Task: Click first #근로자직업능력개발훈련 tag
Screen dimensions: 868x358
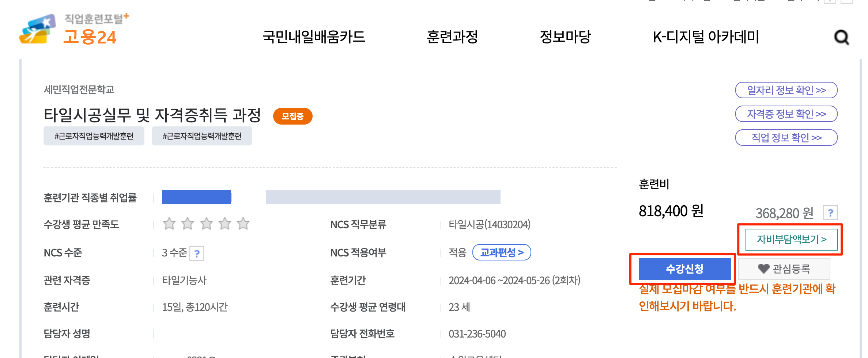Action: [x=94, y=136]
